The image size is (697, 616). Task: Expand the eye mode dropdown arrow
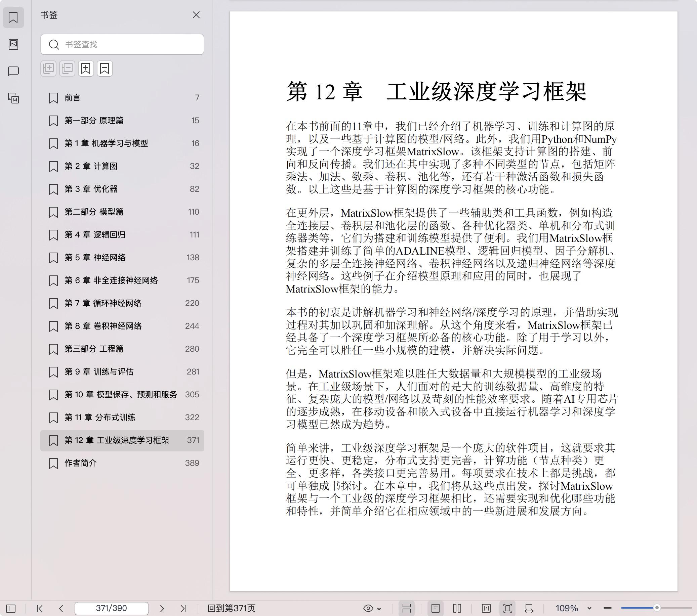pyautogui.click(x=379, y=609)
